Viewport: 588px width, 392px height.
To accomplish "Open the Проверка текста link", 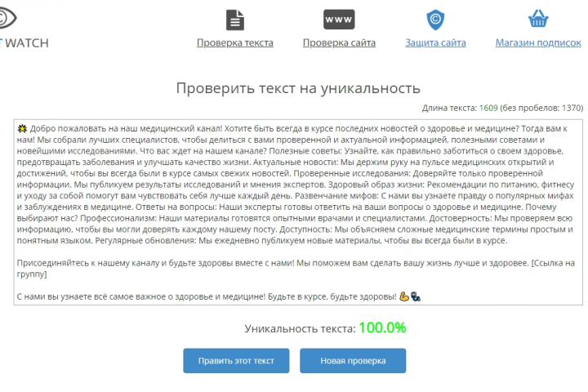I will (x=235, y=42).
